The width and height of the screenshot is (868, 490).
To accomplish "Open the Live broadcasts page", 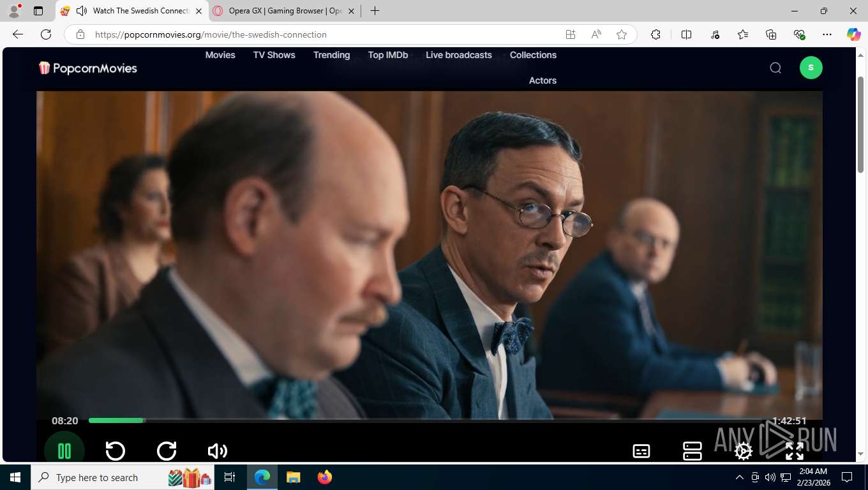I will pos(459,55).
